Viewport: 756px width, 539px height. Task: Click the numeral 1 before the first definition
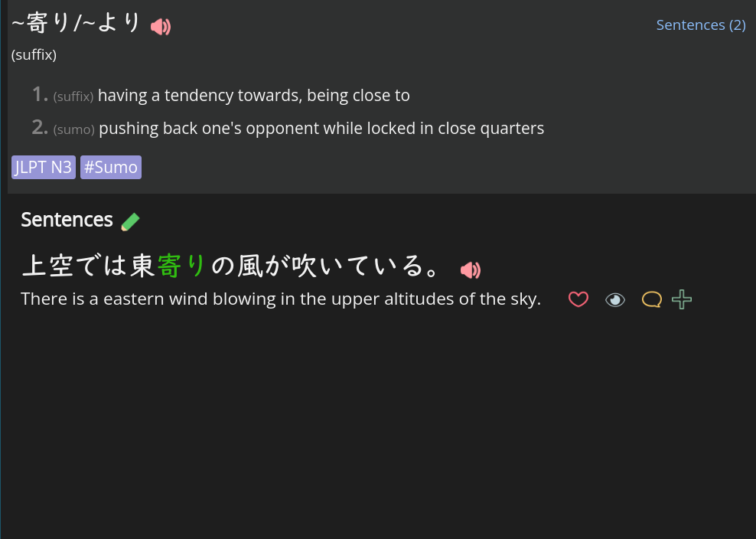(x=37, y=93)
